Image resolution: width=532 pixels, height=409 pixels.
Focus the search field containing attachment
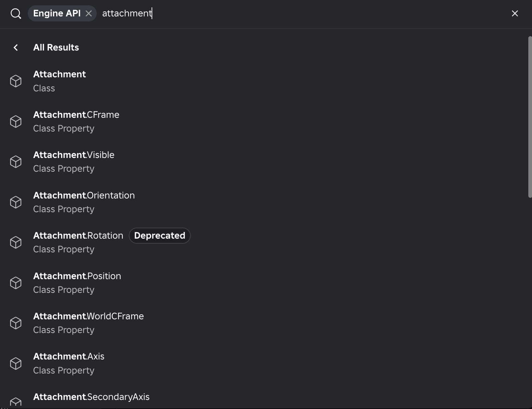pyautogui.click(x=301, y=13)
